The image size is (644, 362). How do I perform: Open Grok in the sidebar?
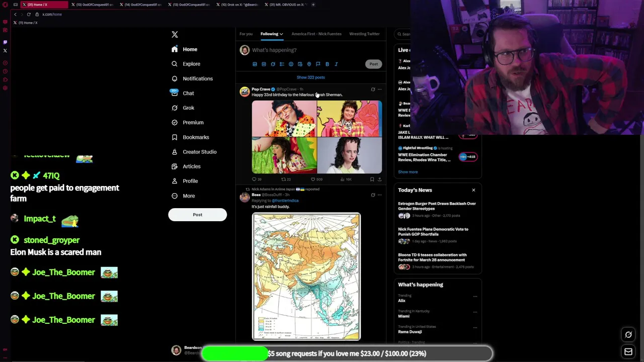click(183, 108)
